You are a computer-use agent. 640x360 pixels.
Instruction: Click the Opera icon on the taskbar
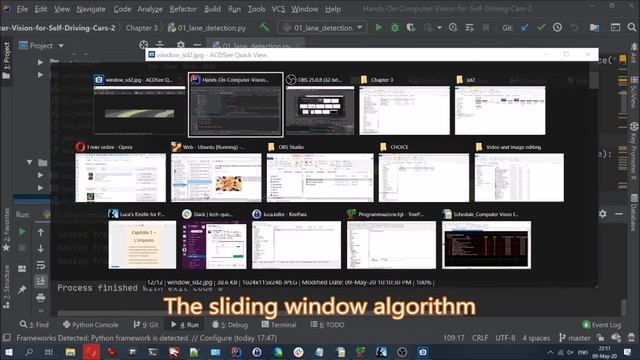[91, 352]
